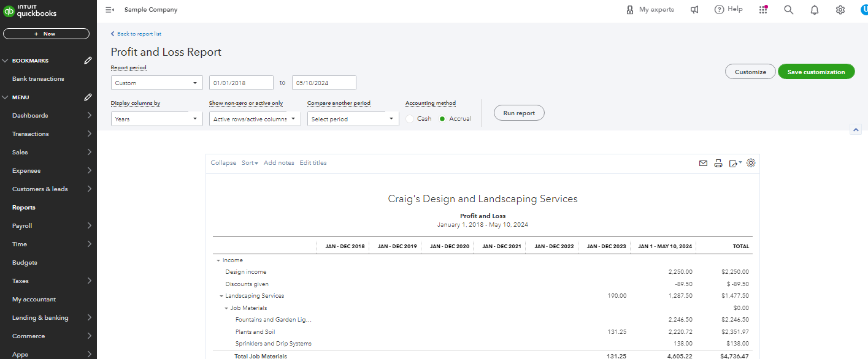
Task: Open the Sort dropdown in report toolbar
Action: tap(250, 163)
